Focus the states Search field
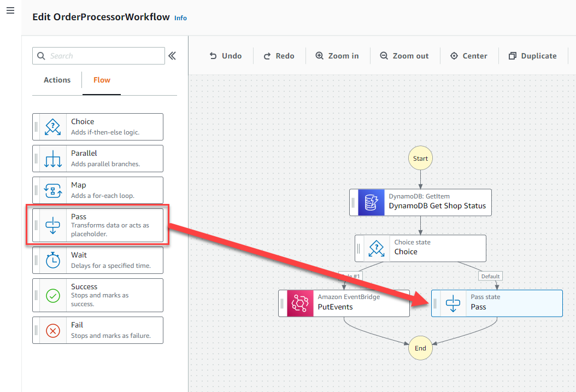This screenshot has height=392, width=576. click(x=98, y=56)
